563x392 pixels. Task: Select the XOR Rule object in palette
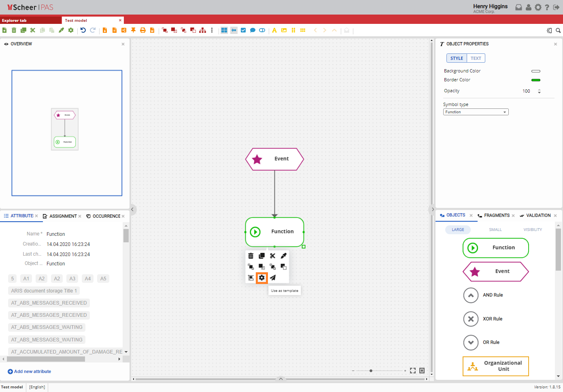click(x=483, y=319)
